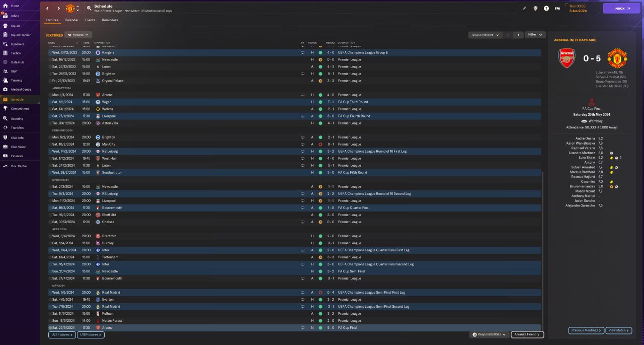This screenshot has height=345, width=644.
Task: Switch to the Fixtures tab
Action: 52,20
